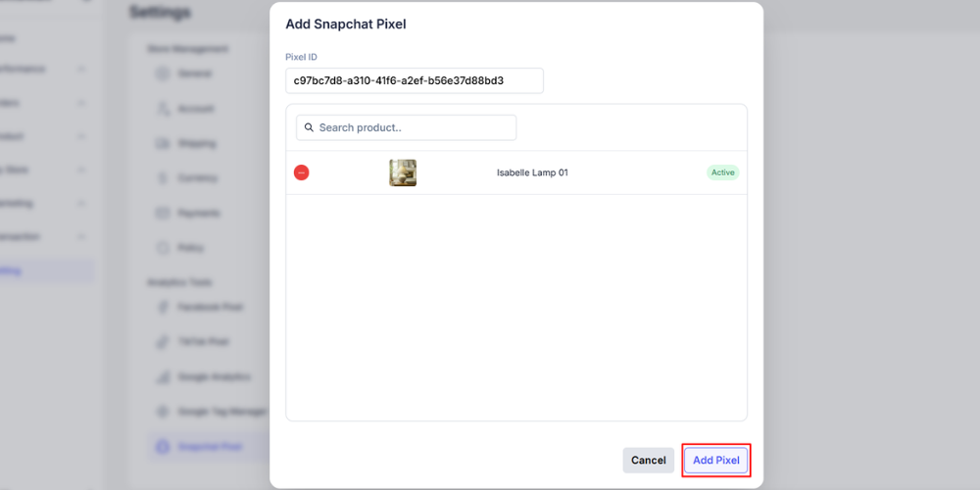The height and width of the screenshot is (490, 980).
Task: Open the Facebook Pixel icon in Analytics Tools
Action: (163, 307)
